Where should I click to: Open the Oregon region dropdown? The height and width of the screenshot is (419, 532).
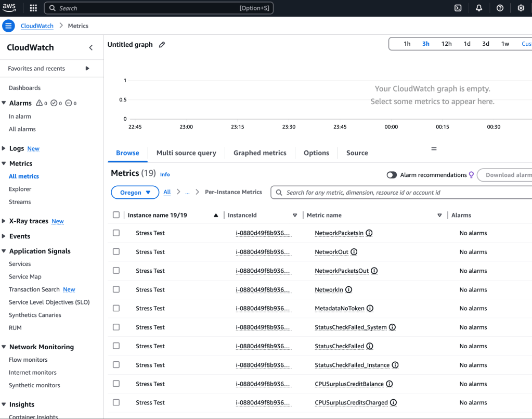(135, 193)
